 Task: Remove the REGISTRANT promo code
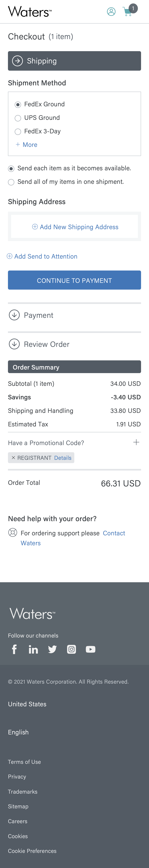14,458
